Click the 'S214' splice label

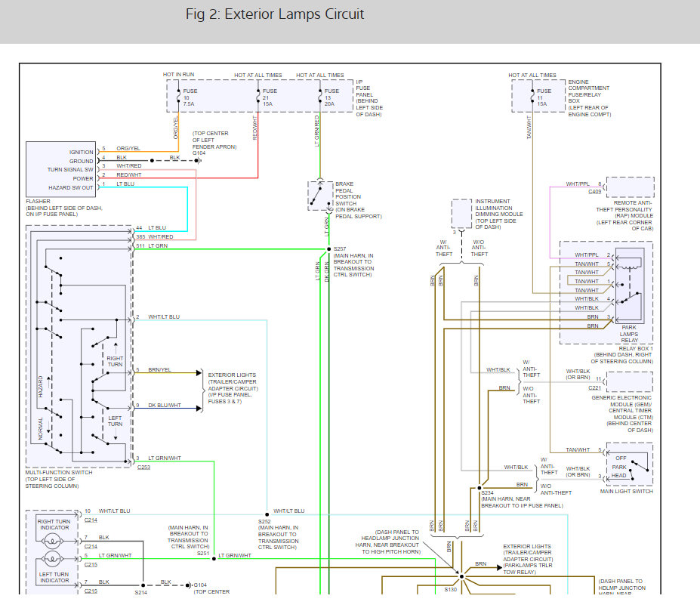[140, 592]
